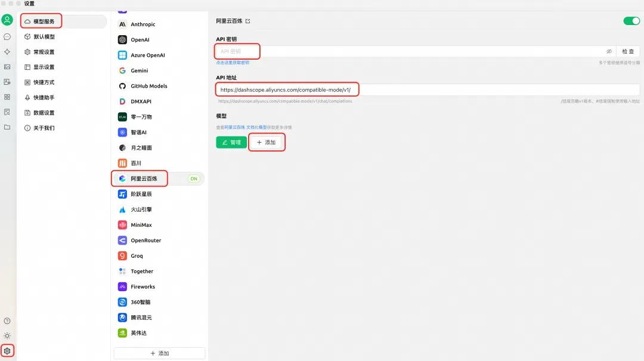Switch theme with the sun icon

pos(7,335)
